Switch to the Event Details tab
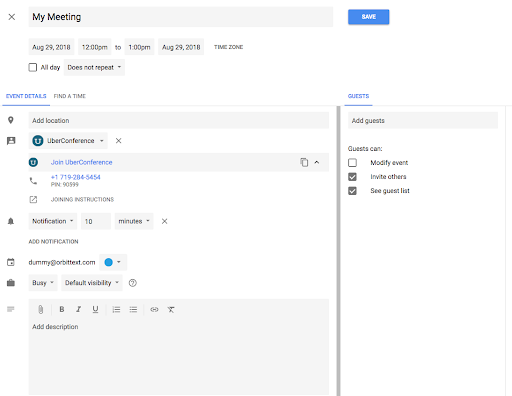512x396 pixels. coord(26,96)
